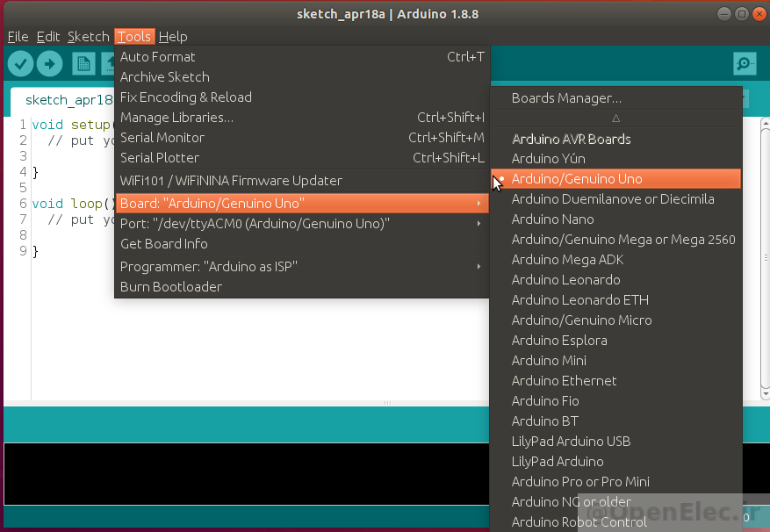Image resolution: width=770 pixels, height=532 pixels.
Task: Select the LilyPad Arduino USB board
Action: pyautogui.click(x=615, y=441)
